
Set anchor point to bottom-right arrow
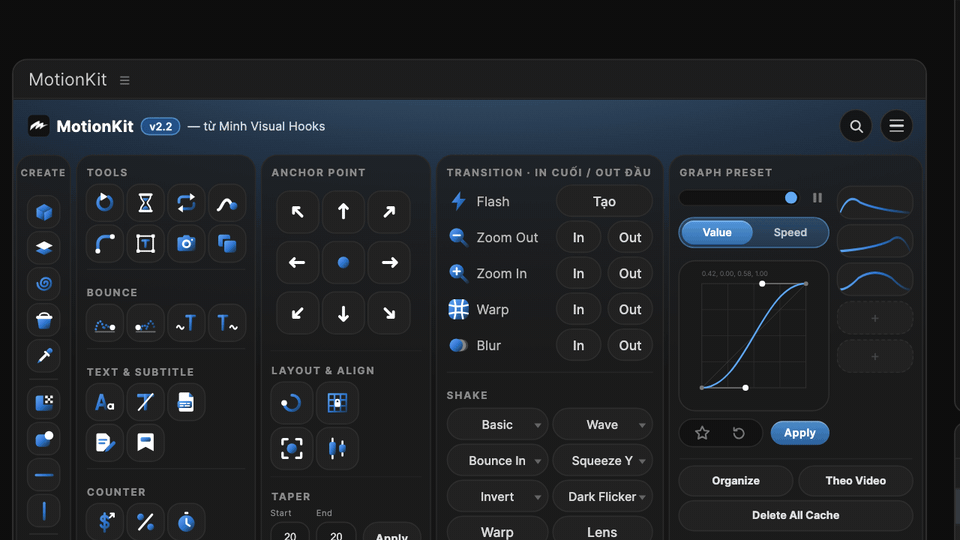pyautogui.click(x=389, y=313)
